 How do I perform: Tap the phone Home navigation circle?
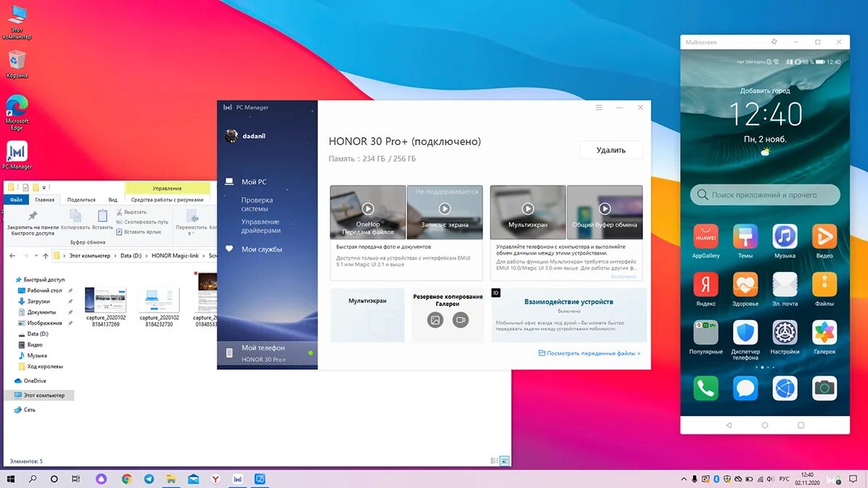(x=765, y=425)
